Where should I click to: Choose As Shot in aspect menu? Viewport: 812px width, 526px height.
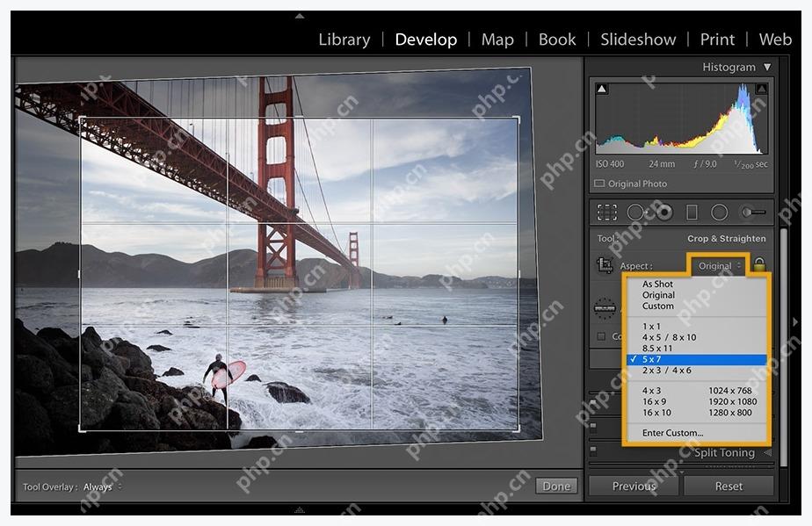pyautogui.click(x=697, y=284)
